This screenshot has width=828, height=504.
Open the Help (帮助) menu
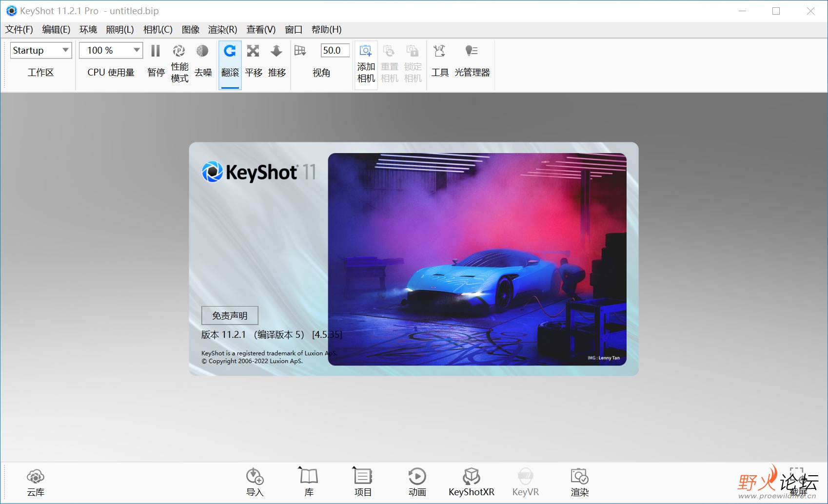tap(326, 30)
